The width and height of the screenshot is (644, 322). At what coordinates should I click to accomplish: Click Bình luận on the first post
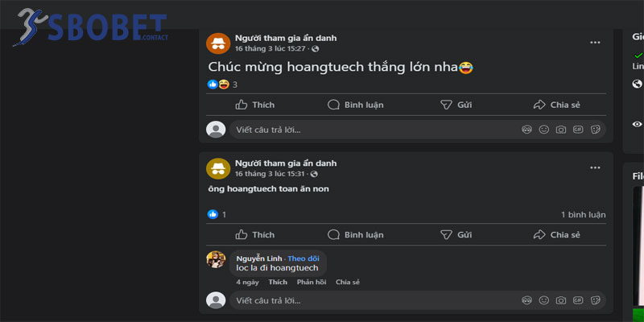pyautogui.click(x=355, y=105)
